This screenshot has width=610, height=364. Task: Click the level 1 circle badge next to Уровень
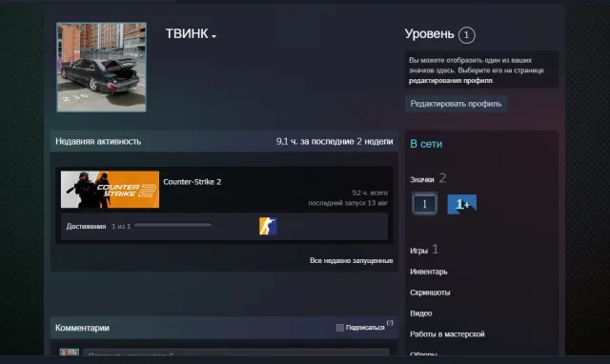coord(466,35)
